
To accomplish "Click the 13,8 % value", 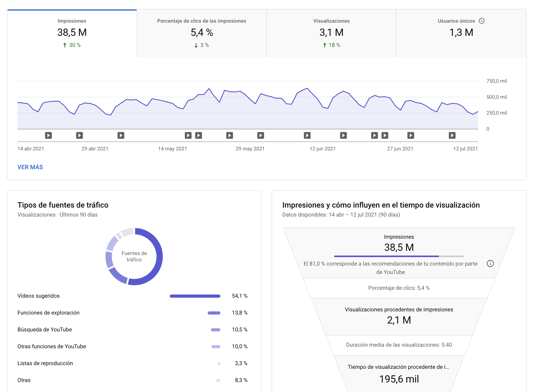I will [240, 313].
